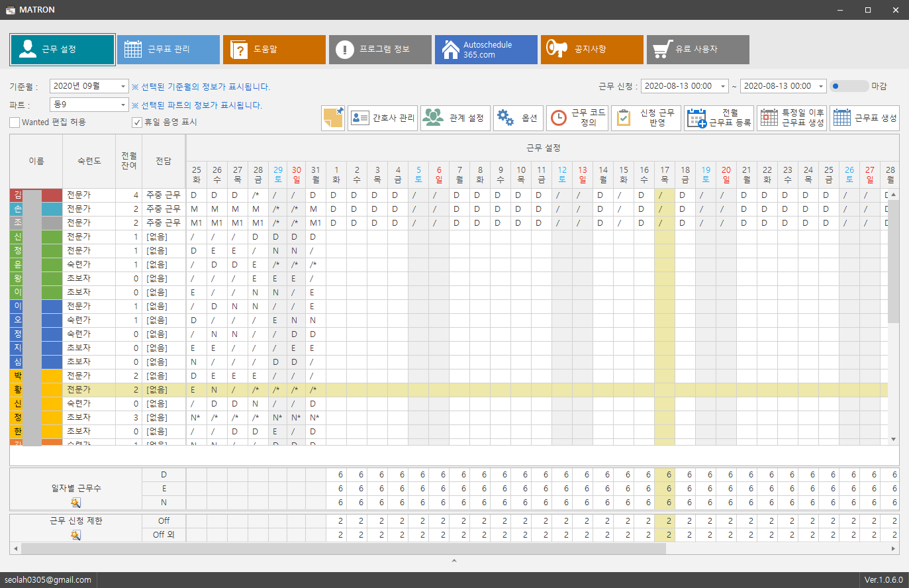Open 간호사 관리 (nurse management)
Viewport: 909px width, 588px height.
pos(383,119)
